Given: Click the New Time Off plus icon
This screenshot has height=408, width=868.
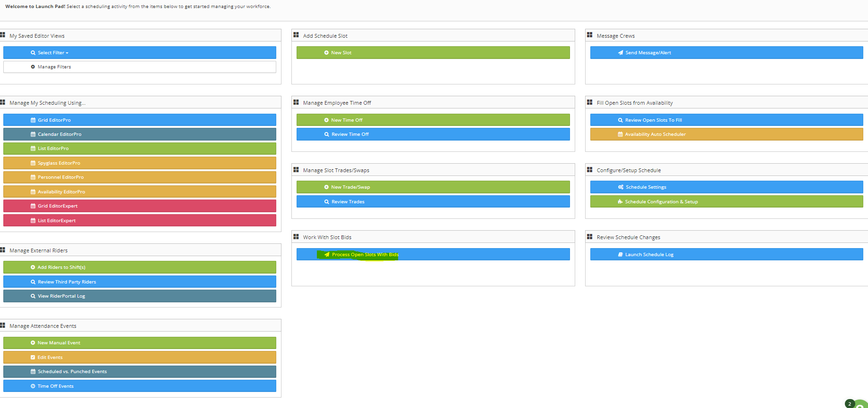Looking at the screenshot, I should 326,120.
